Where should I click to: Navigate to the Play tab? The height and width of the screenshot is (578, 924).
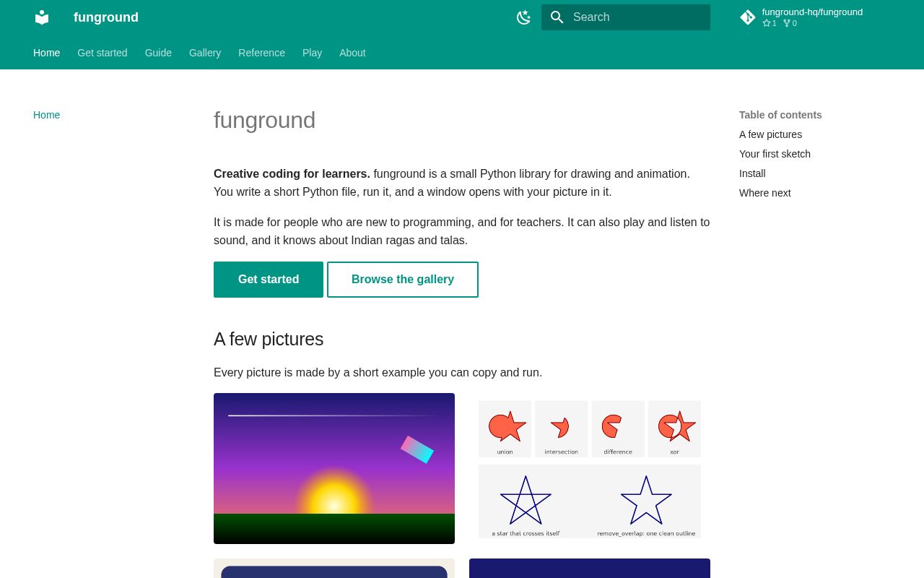(312, 53)
